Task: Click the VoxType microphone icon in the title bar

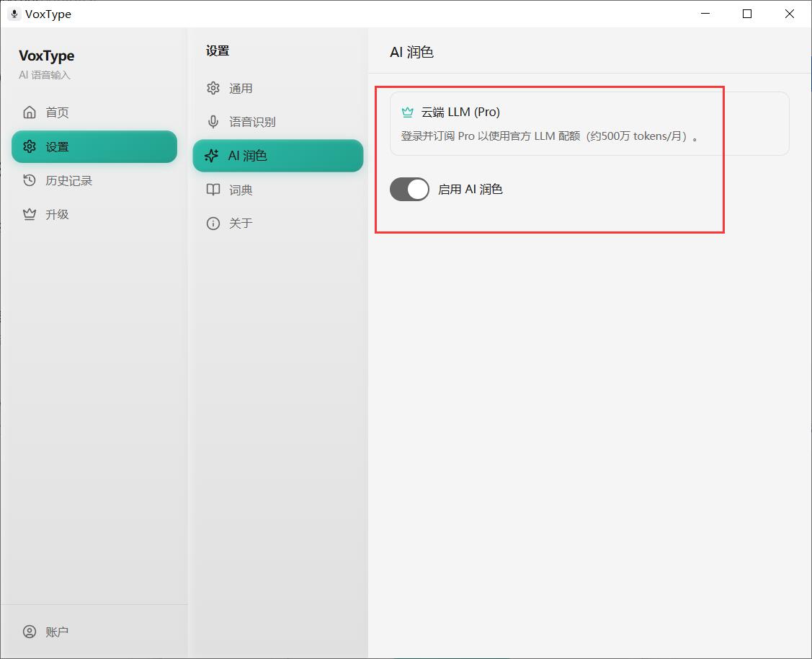Action: 14,14
